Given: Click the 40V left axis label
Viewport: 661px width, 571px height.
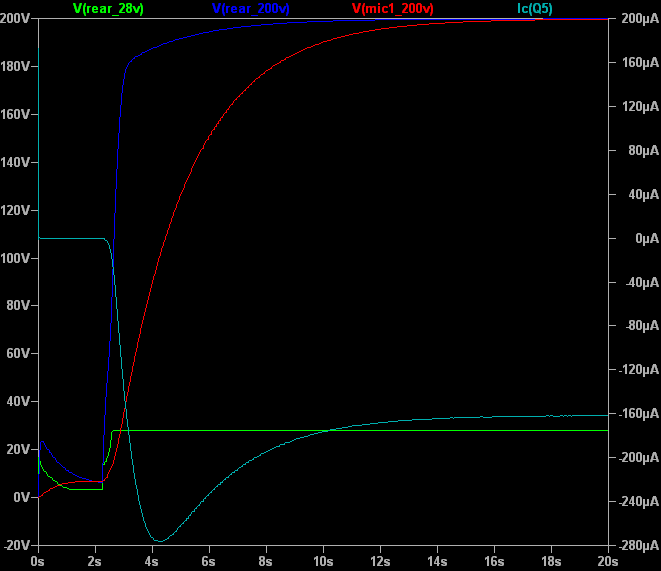Looking at the screenshot, I should (x=19, y=402).
